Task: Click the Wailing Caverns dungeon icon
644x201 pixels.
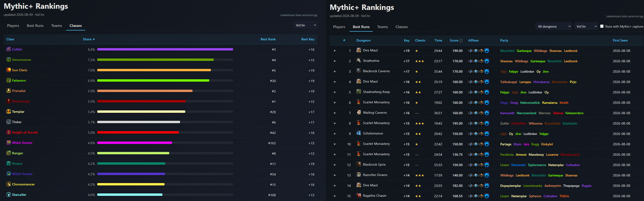Action: [x=359, y=112]
